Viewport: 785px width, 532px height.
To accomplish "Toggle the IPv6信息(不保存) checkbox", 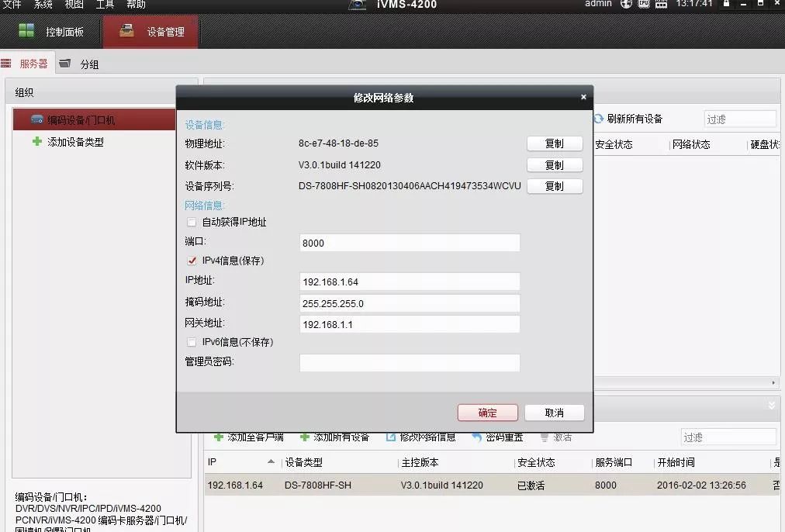I will click(x=192, y=342).
